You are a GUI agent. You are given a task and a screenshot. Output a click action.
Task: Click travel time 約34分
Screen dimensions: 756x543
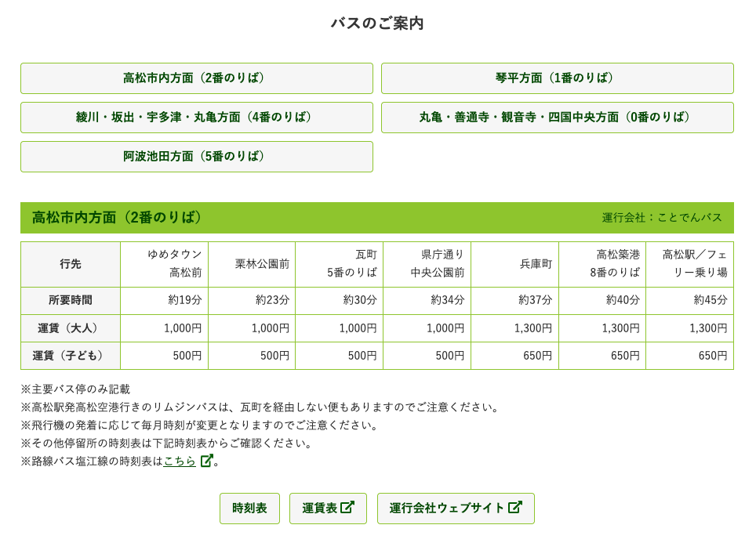point(448,300)
